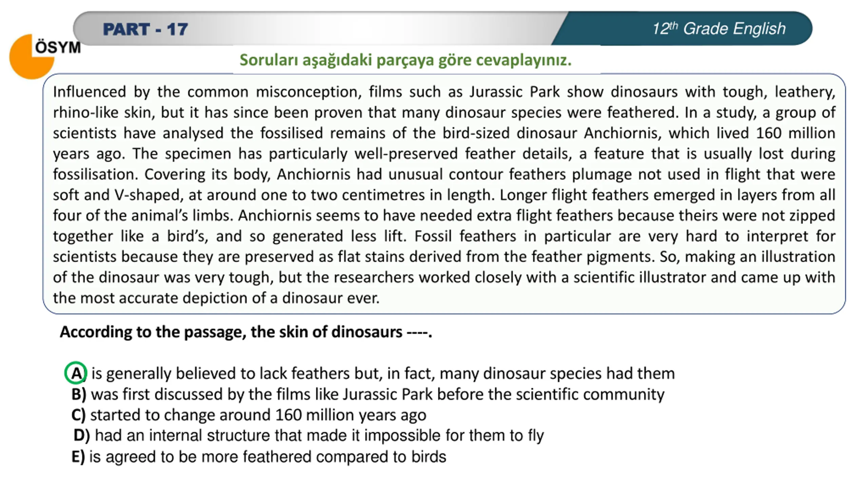Click the question stem about dinosaur skin

(246, 332)
